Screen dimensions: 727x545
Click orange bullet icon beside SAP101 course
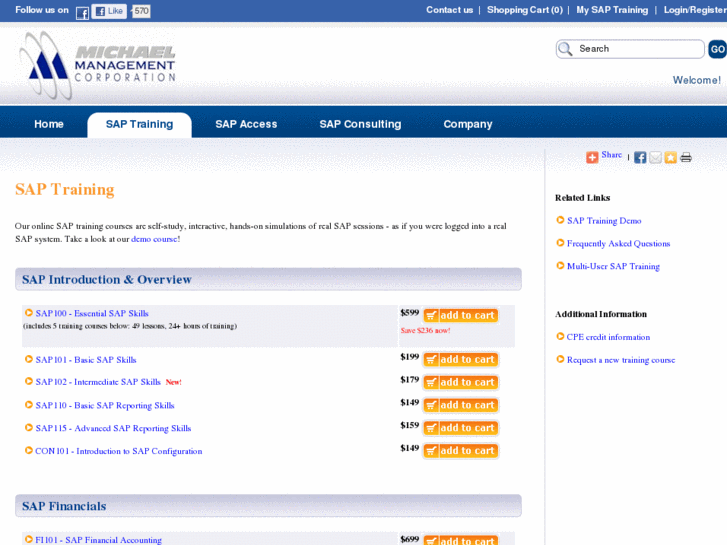coord(29,359)
